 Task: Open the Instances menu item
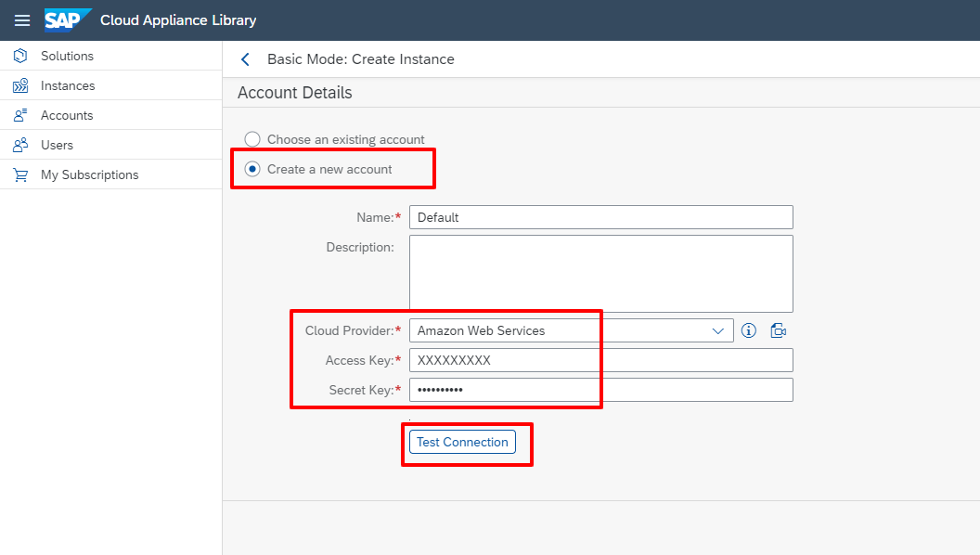pyautogui.click(x=68, y=85)
